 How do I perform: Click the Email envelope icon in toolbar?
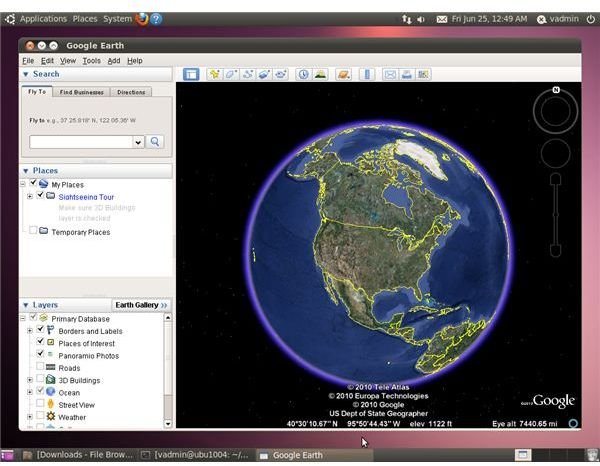390,74
